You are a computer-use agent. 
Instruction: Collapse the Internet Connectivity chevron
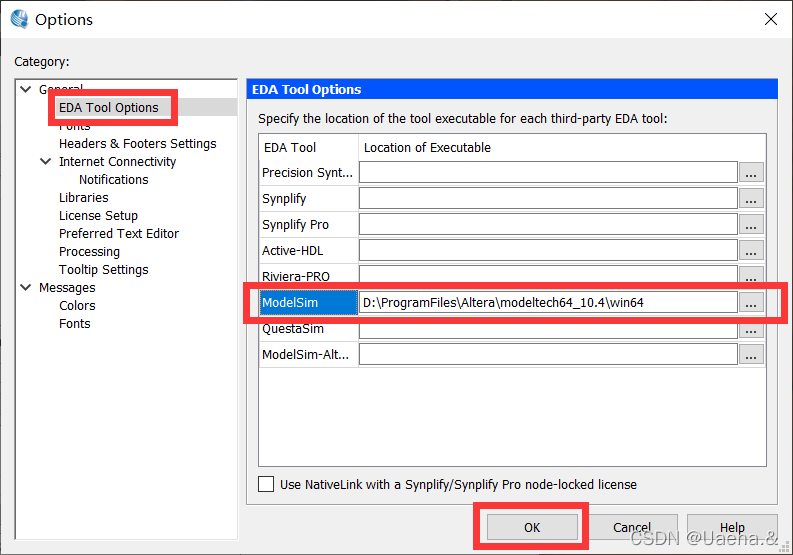(x=46, y=161)
